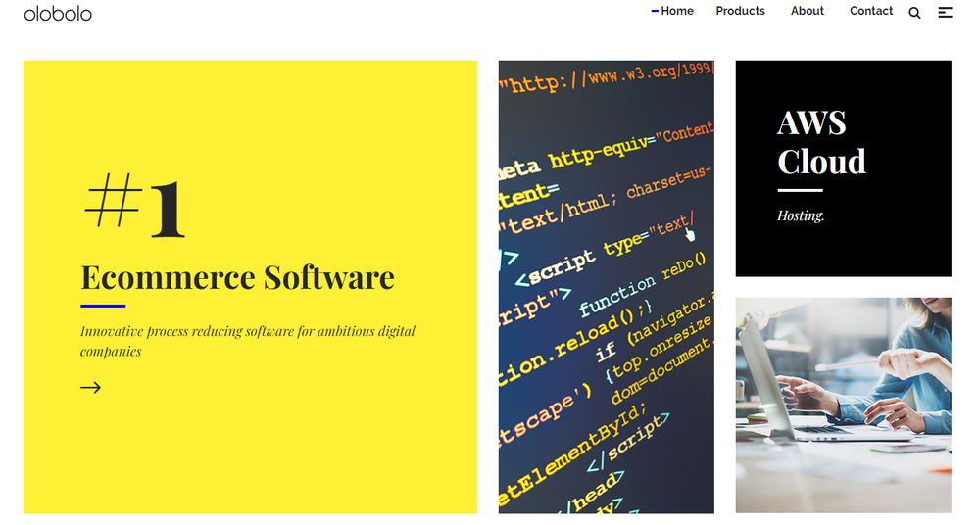Open the hamburger menu icon
This screenshot has width=980, height=525.
click(945, 12)
